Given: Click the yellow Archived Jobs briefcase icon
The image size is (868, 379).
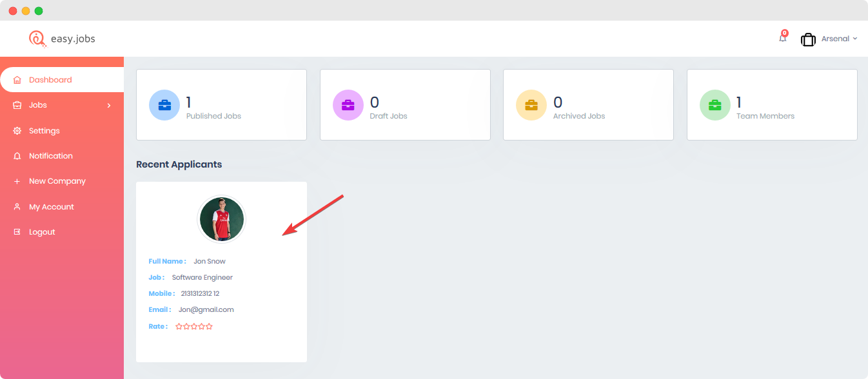Looking at the screenshot, I should pyautogui.click(x=531, y=105).
